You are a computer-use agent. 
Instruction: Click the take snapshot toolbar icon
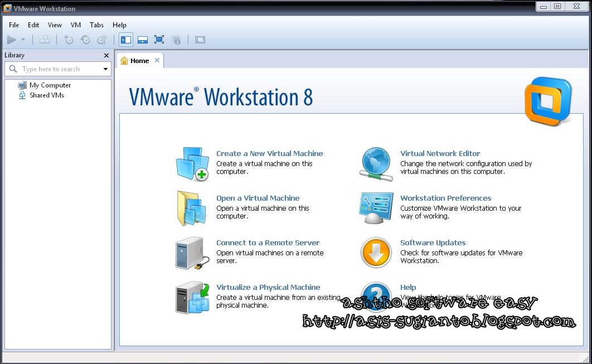pos(69,39)
